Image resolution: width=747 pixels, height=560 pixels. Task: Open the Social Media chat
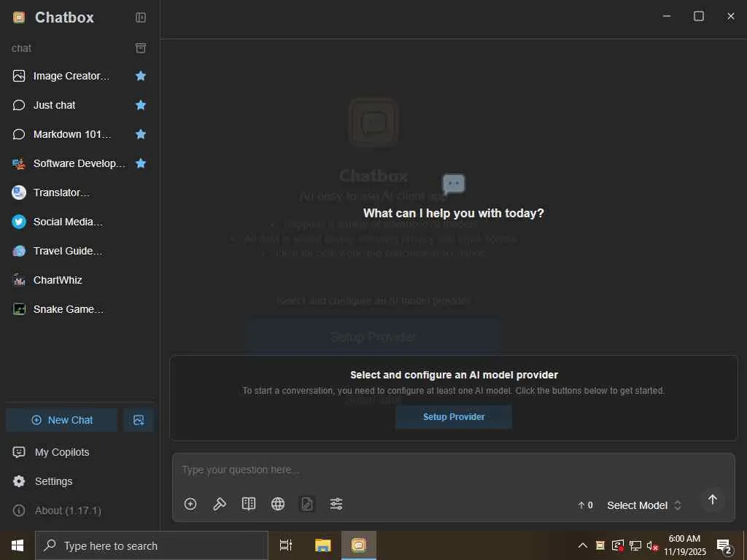pos(79,222)
